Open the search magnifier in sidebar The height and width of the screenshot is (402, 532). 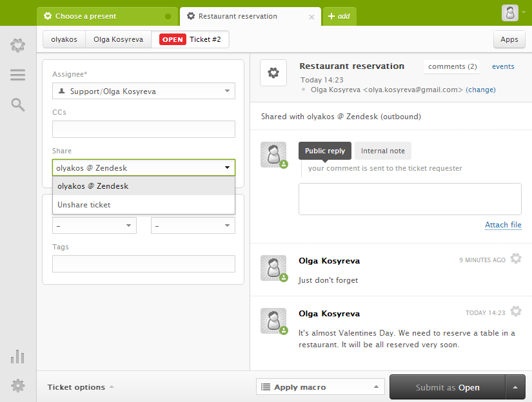[x=17, y=105]
